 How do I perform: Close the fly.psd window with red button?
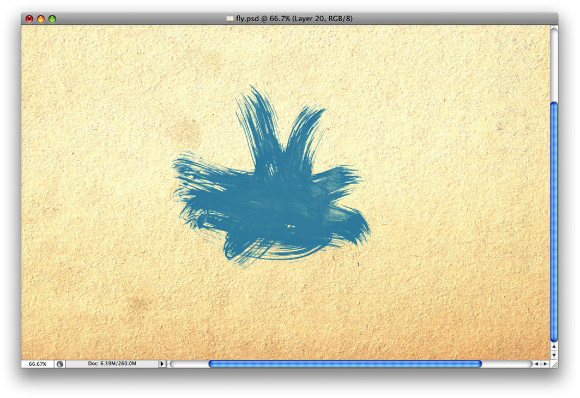pos(29,18)
